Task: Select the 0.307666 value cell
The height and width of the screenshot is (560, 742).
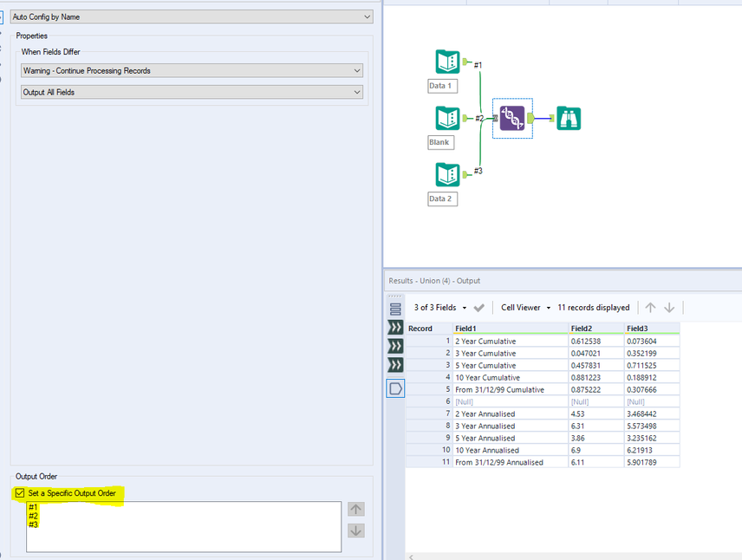Action: point(652,389)
